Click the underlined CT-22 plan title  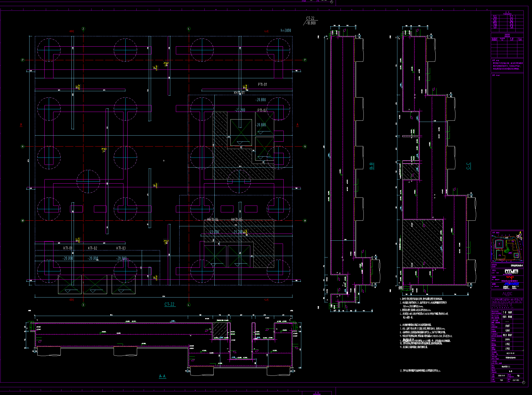click(x=170, y=304)
